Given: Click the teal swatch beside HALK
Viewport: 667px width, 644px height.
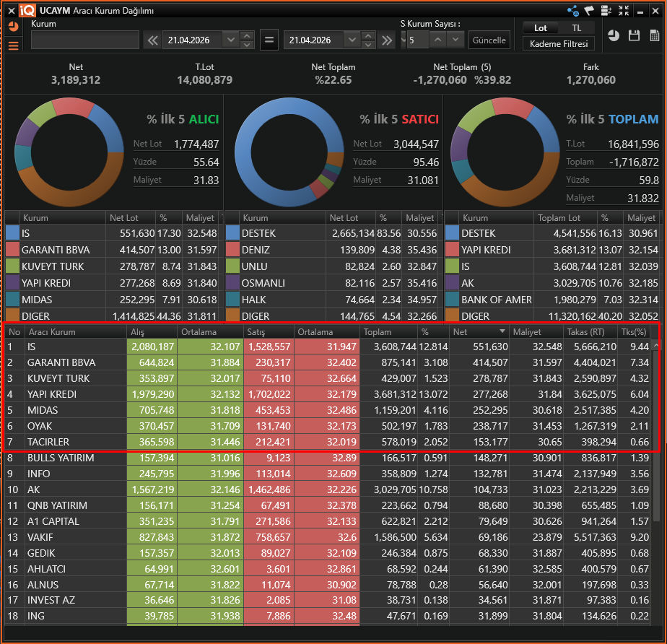Looking at the screenshot, I should tap(232, 300).
